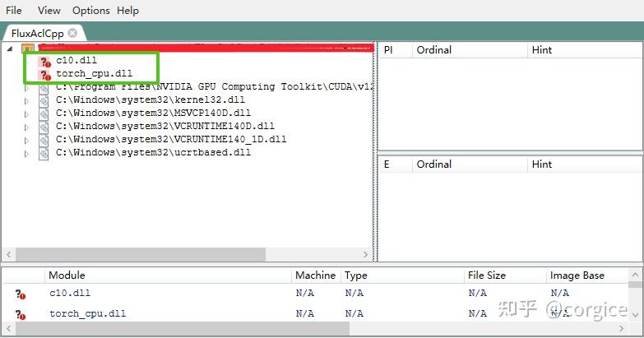
Task: Click Type N/A cell for torch_cpu.dll
Action: coord(354,313)
